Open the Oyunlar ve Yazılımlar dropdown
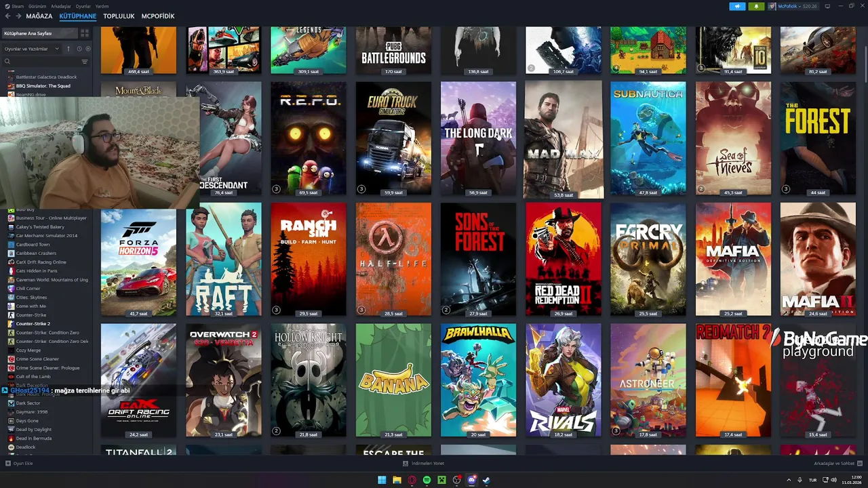 [31, 49]
